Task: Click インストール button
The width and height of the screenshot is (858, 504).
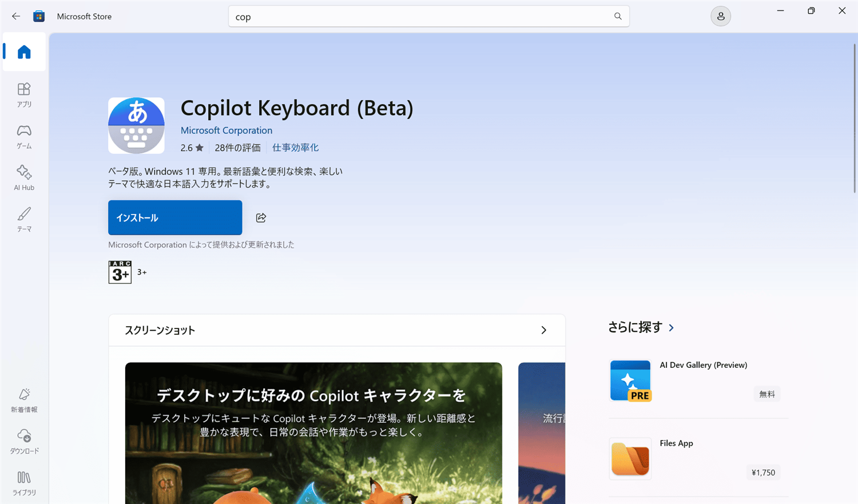Action: point(175,217)
